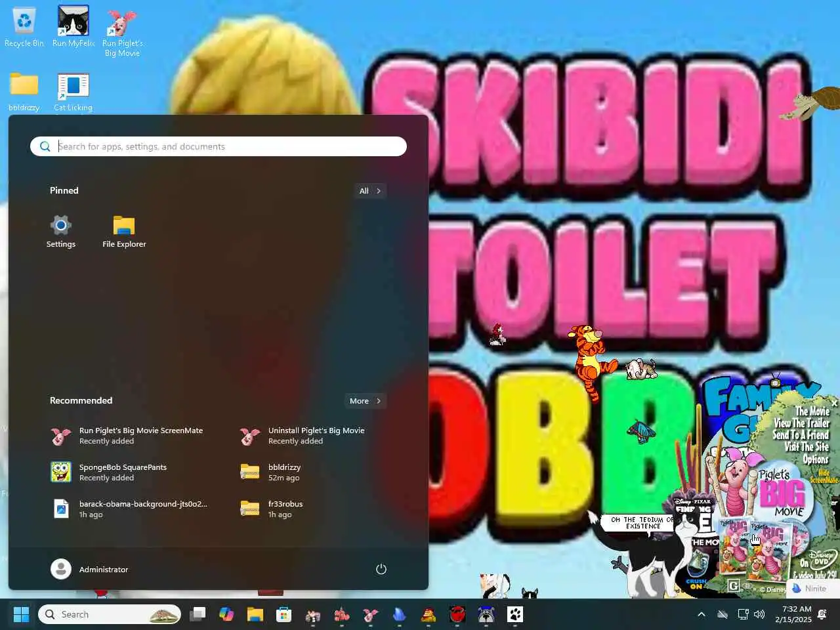Open Options in Piglet menu

(x=816, y=459)
